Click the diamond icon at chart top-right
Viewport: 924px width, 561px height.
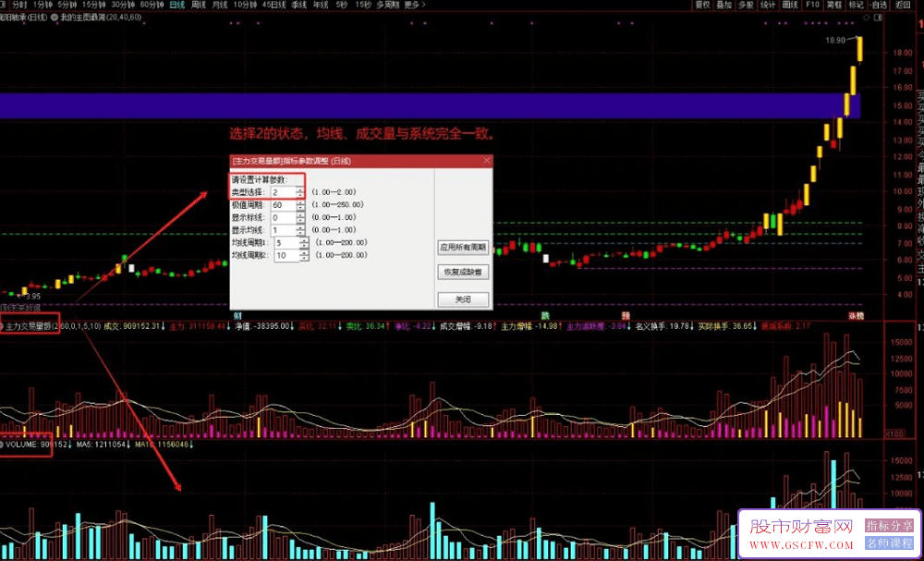click(867, 18)
